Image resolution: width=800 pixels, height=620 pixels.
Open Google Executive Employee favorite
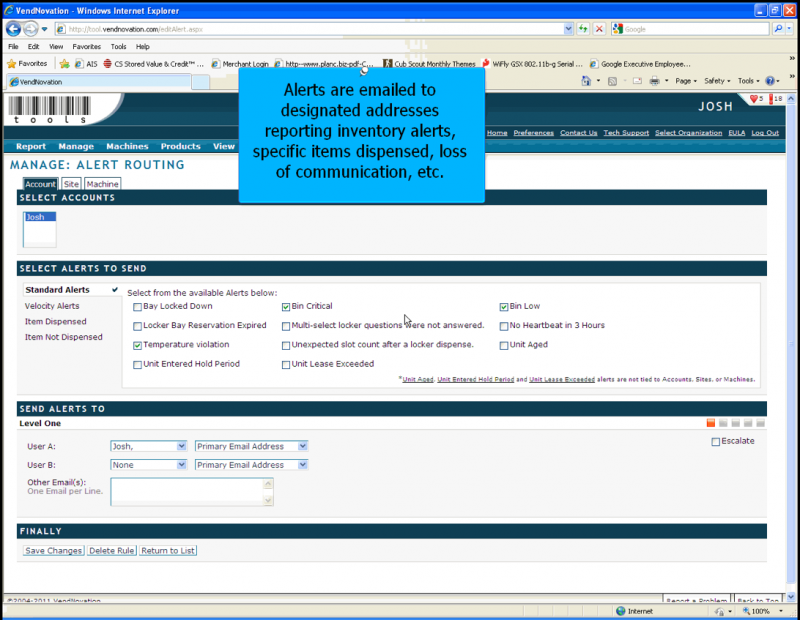[640, 64]
